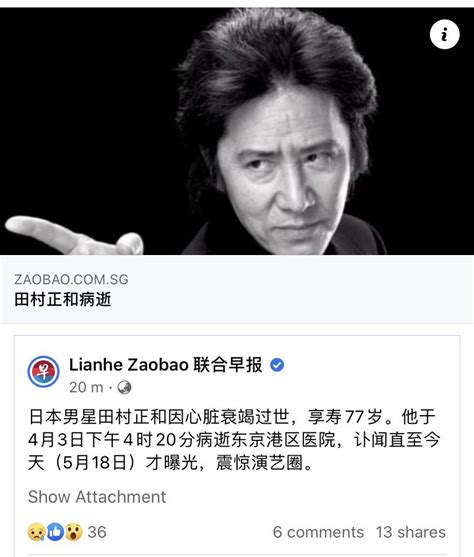
Task: Click post text line mentioning 5月18日
Action: pyautogui.click(x=171, y=463)
